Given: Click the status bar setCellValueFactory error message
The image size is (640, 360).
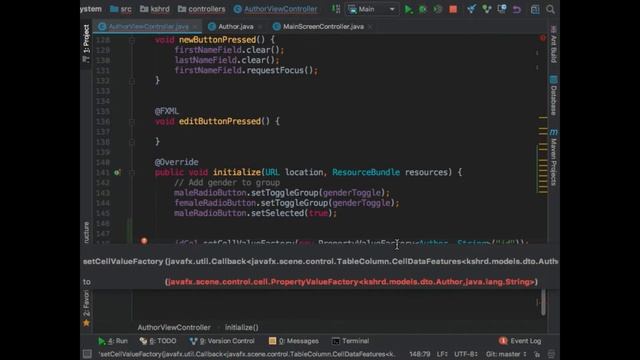Looking at the screenshot, I should pyautogui.click(x=247, y=354).
